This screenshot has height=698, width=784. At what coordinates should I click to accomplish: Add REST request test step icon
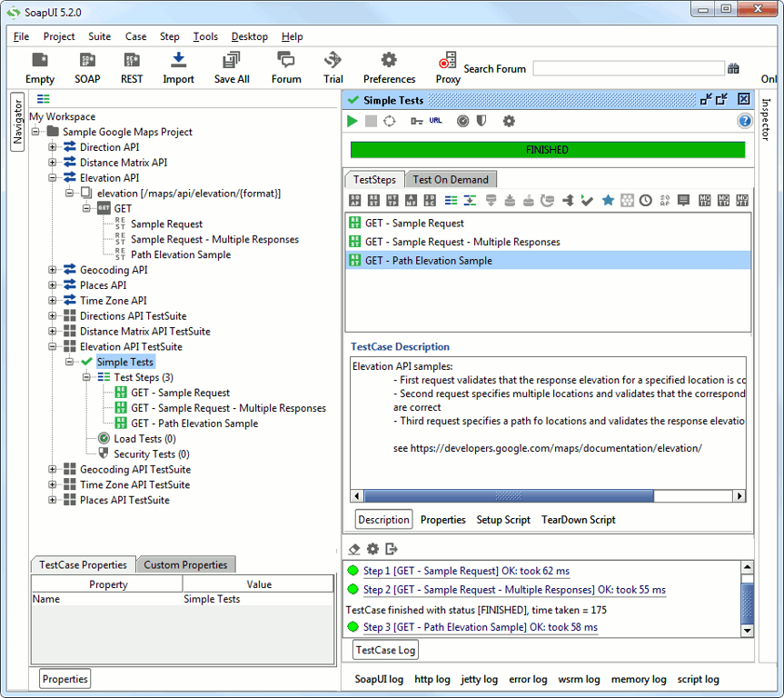[x=373, y=201]
